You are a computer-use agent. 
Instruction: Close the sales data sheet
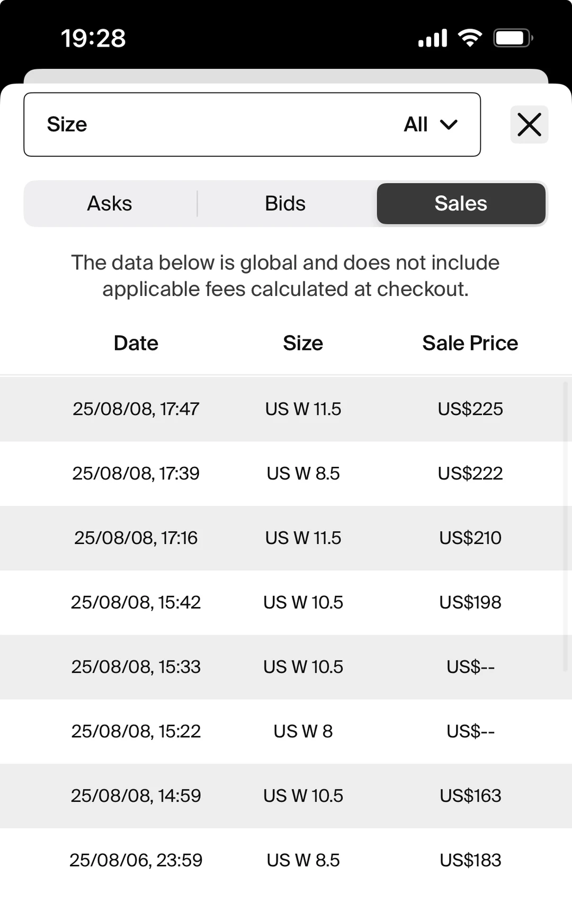pyautogui.click(x=529, y=125)
